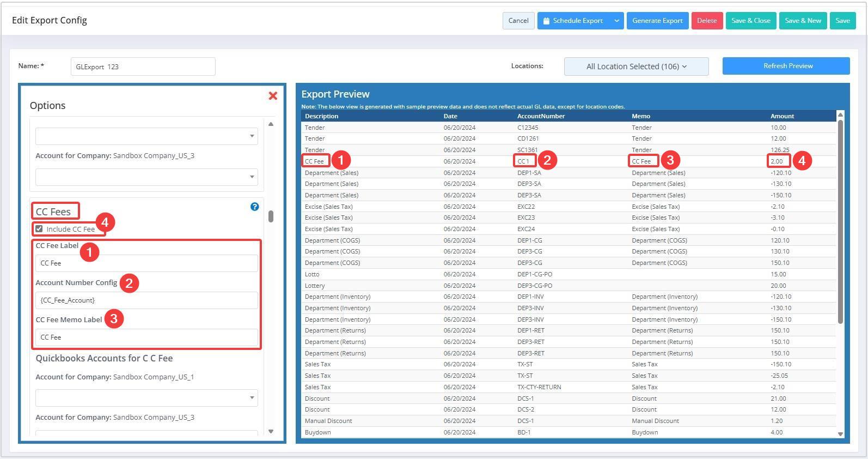Close the Options panel with red X
Screen dimensions: 868x459
pyautogui.click(x=273, y=96)
